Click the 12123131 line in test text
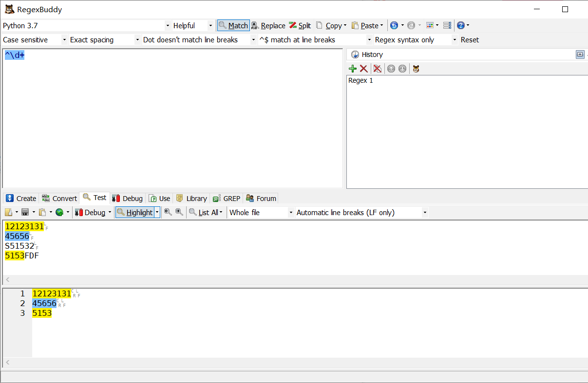The image size is (588, 383). click(x=24, y=226)
